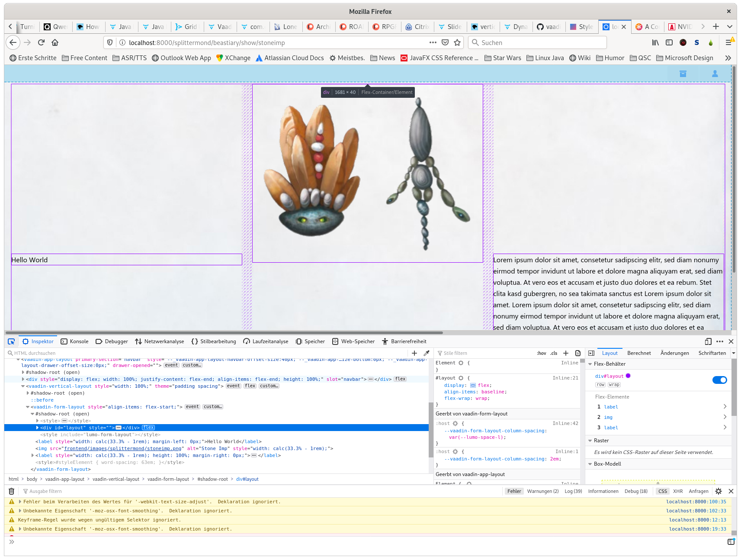The height and width of the screenshot is (560, 741).
Task: Switch to the Konsole tab
Action: tap(74, 341)
